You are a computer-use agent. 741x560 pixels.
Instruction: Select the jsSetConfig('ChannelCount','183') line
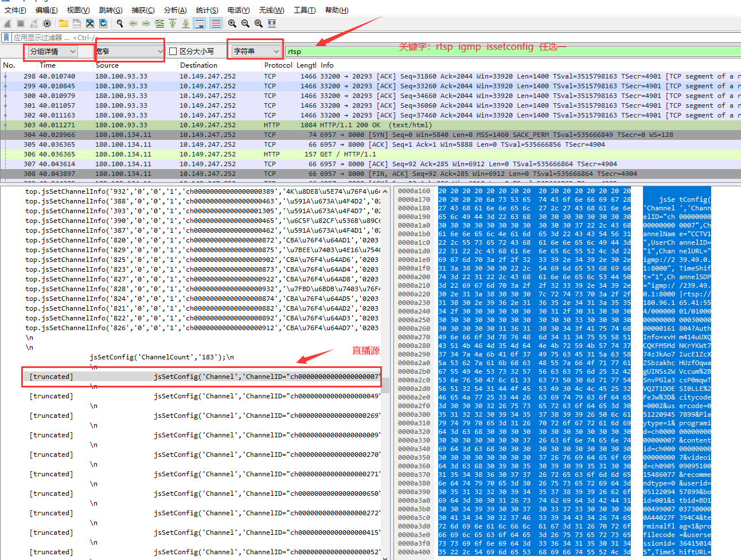(162, 357)
